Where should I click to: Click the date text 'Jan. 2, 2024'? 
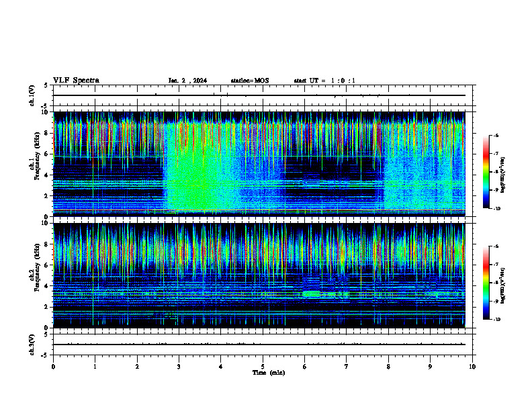coord(187,81)
